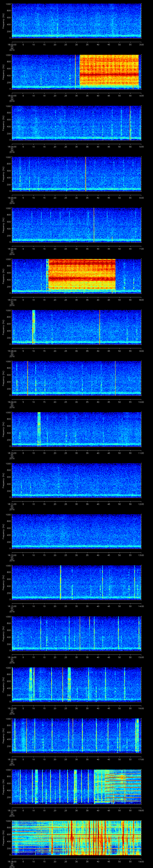
Task: Click the 18:06:00 start time label
Action: click(x=12, y=249)
